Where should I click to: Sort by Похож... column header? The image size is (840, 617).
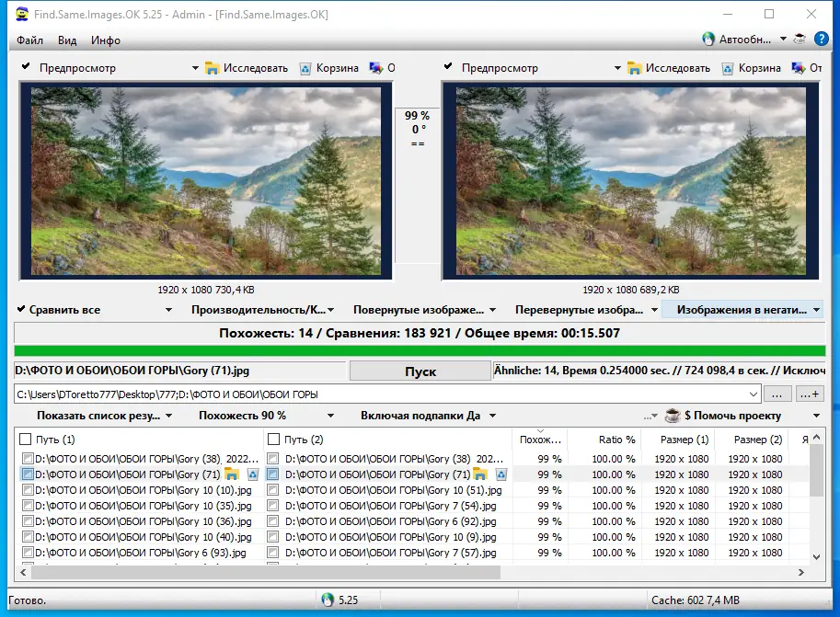click(540, 440)
